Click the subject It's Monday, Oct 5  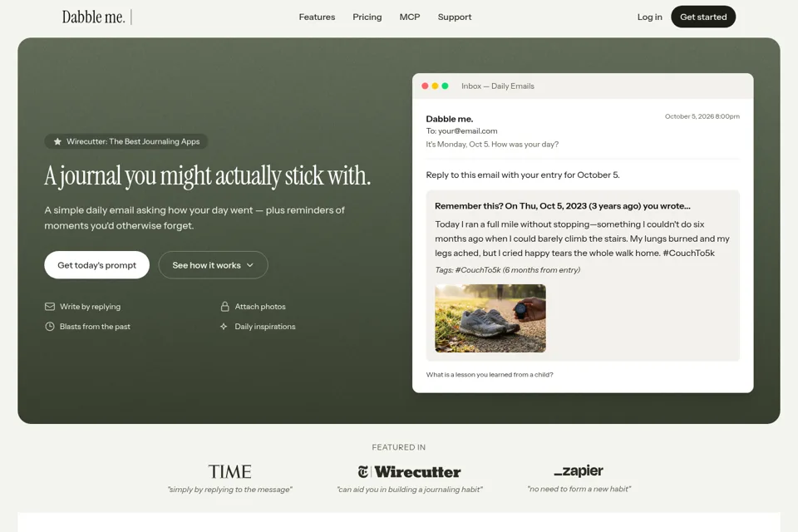(x=492, y=144)
